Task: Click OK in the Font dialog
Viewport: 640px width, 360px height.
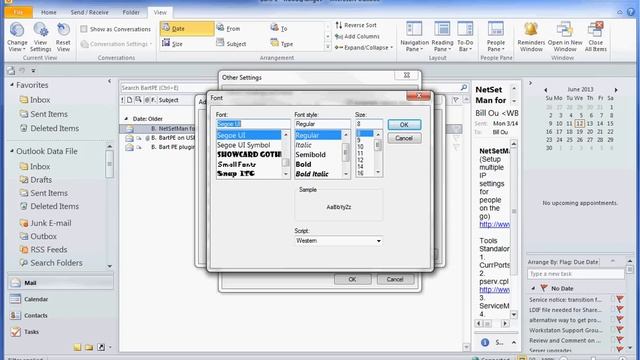Action: pyautogui.click(x=404, y=125)
